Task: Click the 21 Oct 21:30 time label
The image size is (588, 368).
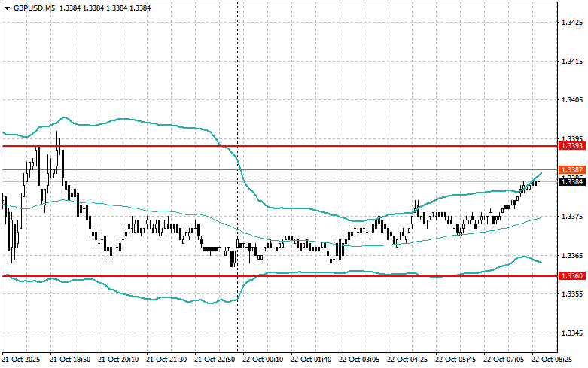Action: coord(166,360)
